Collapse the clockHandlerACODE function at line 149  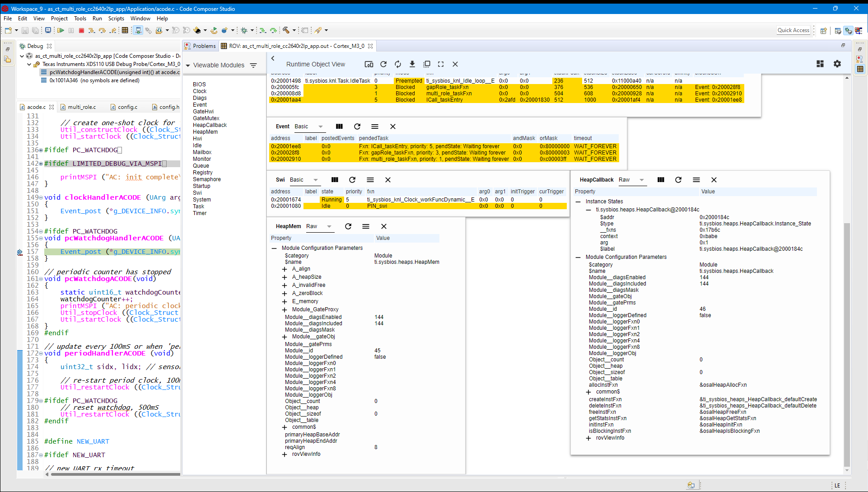click(x=41, y=197)
